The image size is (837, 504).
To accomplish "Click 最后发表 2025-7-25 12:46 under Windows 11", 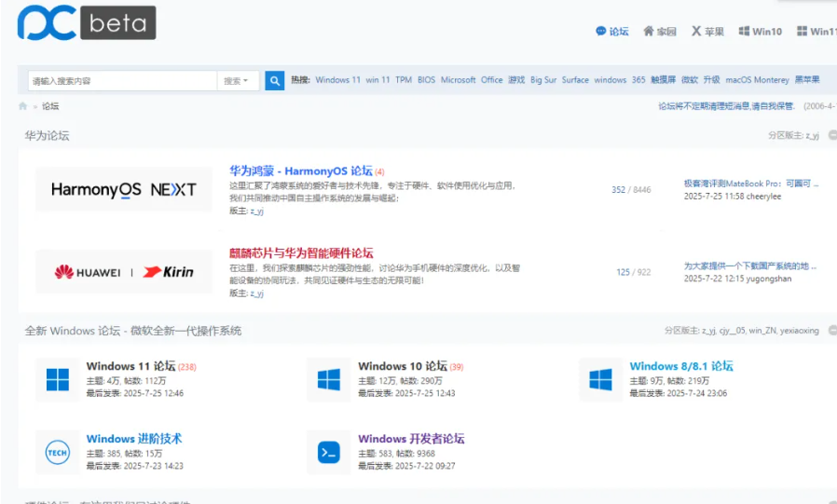I will (135, 393).
